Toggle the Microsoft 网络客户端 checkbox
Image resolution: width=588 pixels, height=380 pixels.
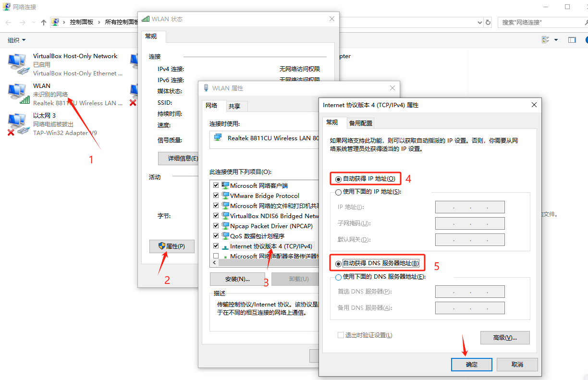click(216, 185)
